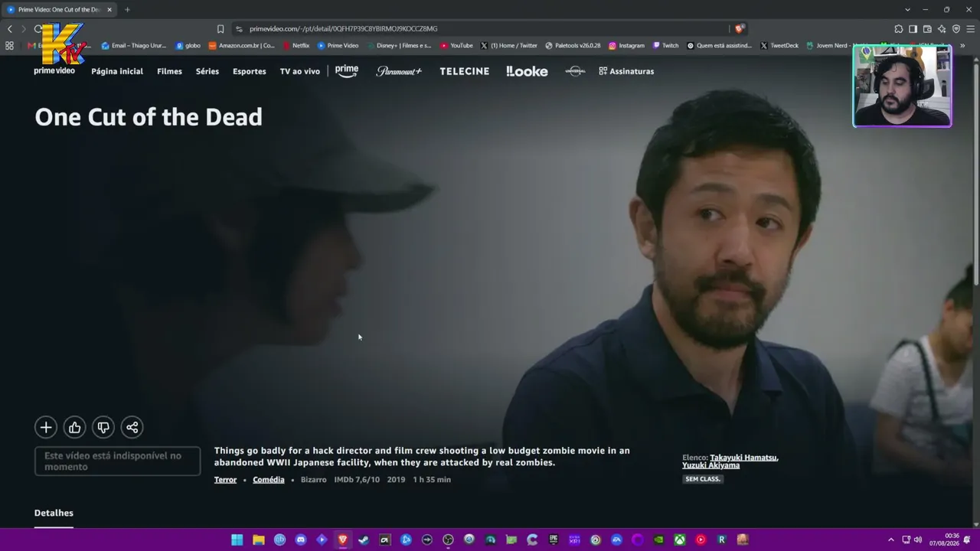Screen dimensions: 980x551
Task: Open the Home / Twitter bookmark
Action: (x=509, y=46)
